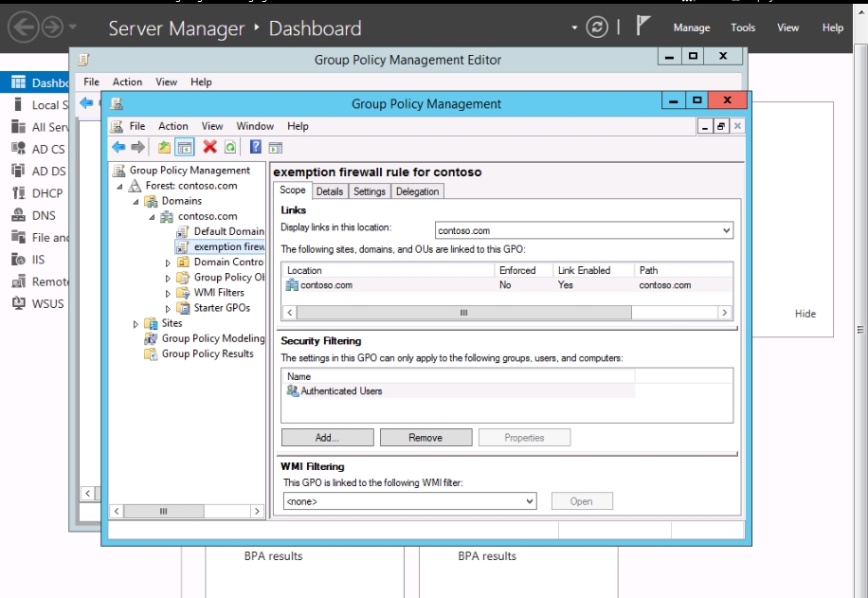The image size is (868, 598).
Task: Expand the Starter GPOs node
Action: (168, 309)
